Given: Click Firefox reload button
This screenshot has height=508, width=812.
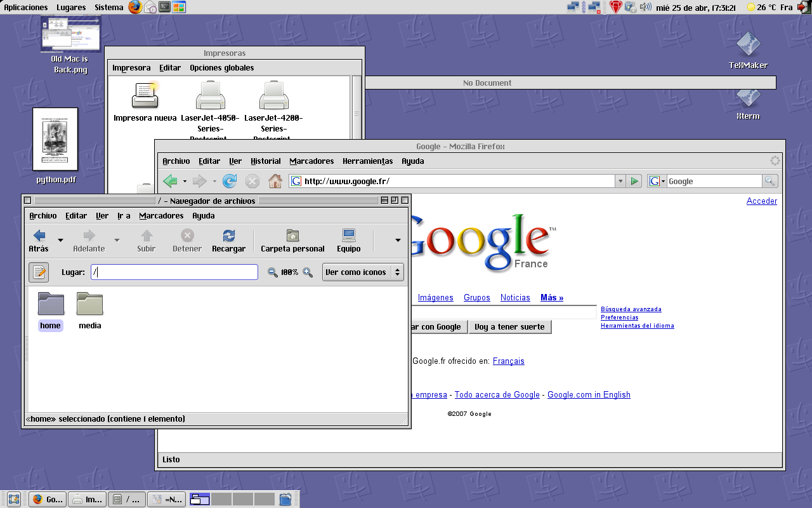Looking at the screenshot, I should [230, 182].
